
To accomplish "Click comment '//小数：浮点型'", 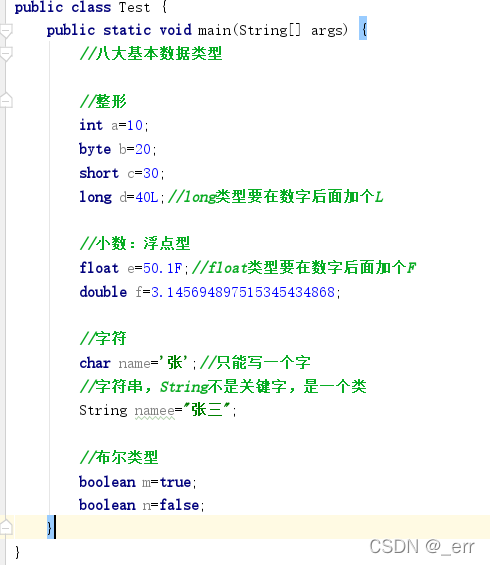I will 135,244.
